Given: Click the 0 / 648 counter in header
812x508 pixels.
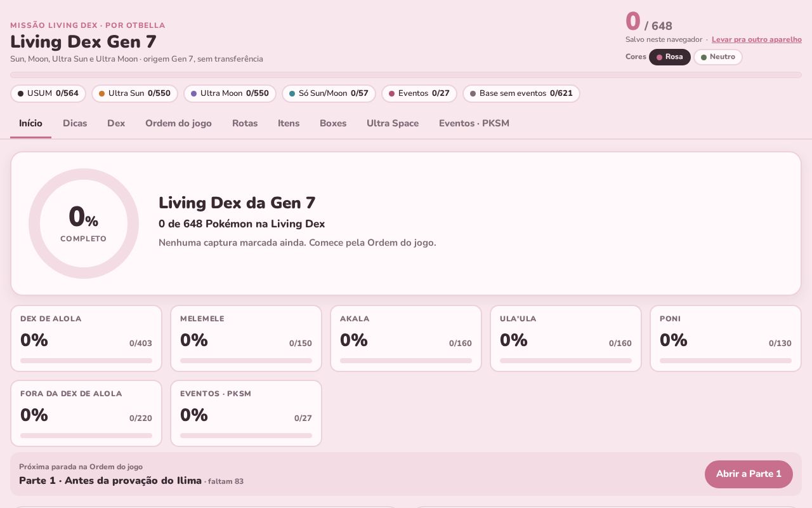Looking at the screenshot, I should pyautogui.click(x=649, y=22).
